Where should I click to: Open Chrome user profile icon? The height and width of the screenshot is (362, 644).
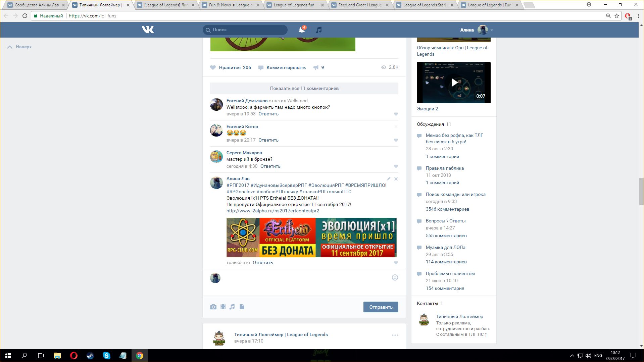click(589, 5)
